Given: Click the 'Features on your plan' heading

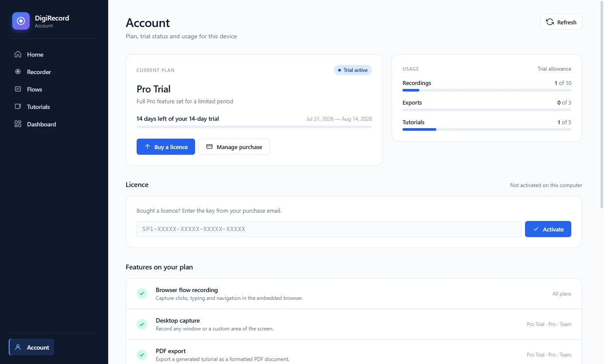Looking at the screenshot, I should pyautogui.click(x=159, y=267).
